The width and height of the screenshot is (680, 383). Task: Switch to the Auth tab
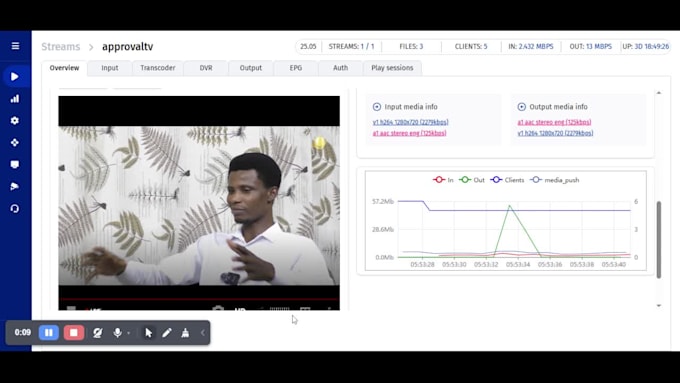point(340,68)
